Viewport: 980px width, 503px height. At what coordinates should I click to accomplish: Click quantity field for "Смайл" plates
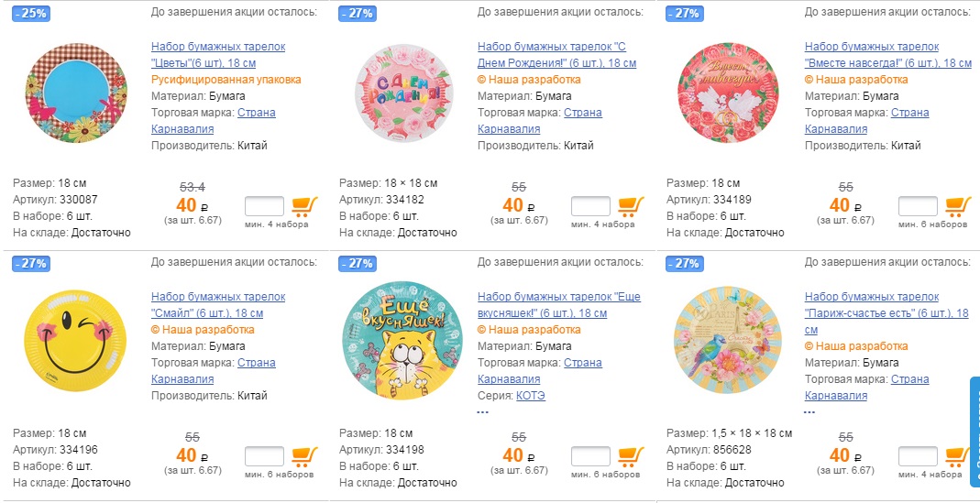(x=265, y=456)
